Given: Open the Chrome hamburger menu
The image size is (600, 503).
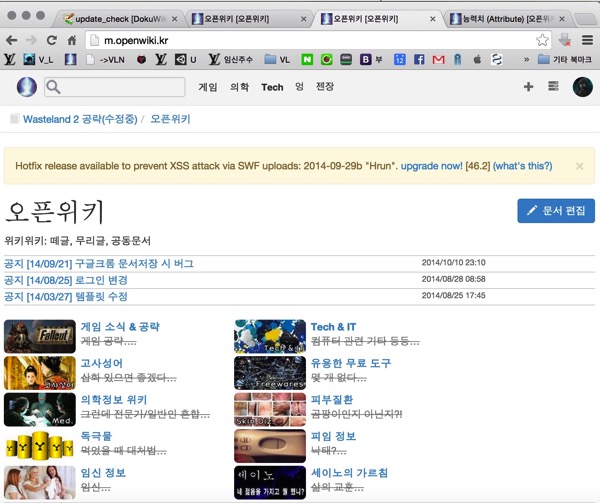Looking at the screenshot, I should [587, 40].
